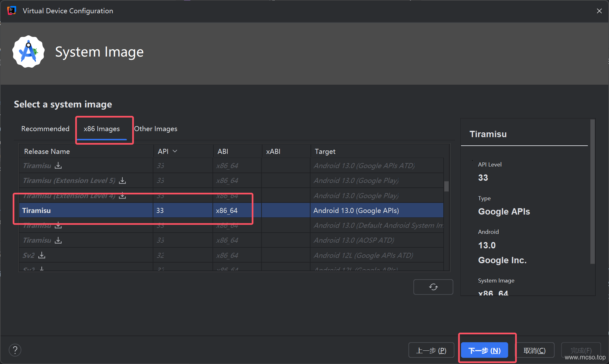Viewport: 609px width, 364px height.
Task: Download Tiramisu Default Android System Image
Action: [x=58, y=225]
